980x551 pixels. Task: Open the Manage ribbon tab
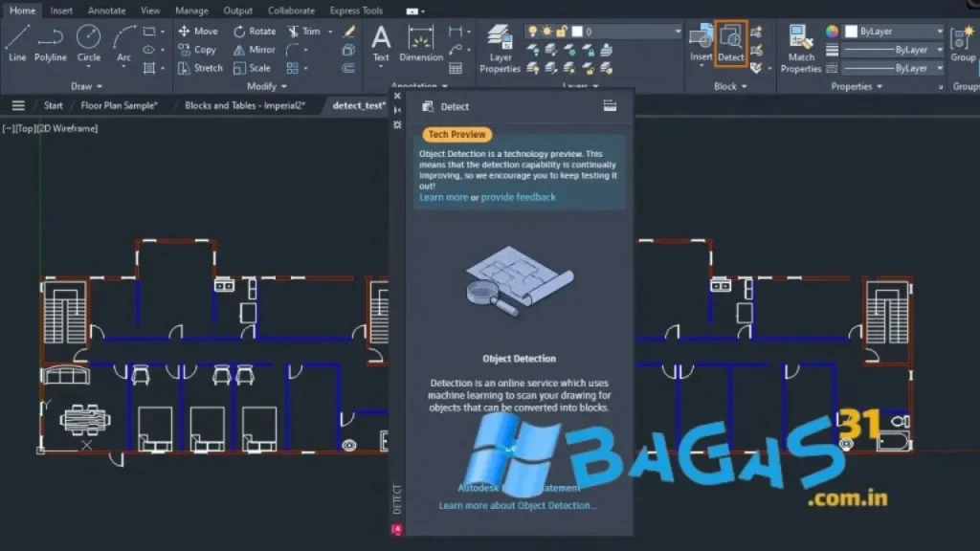[x=191, y=11]
